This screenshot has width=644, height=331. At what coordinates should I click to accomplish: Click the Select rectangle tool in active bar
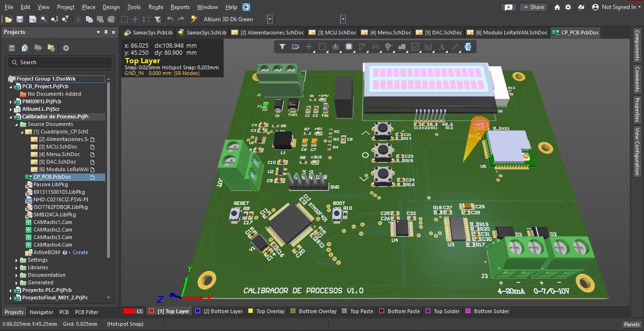322,47
